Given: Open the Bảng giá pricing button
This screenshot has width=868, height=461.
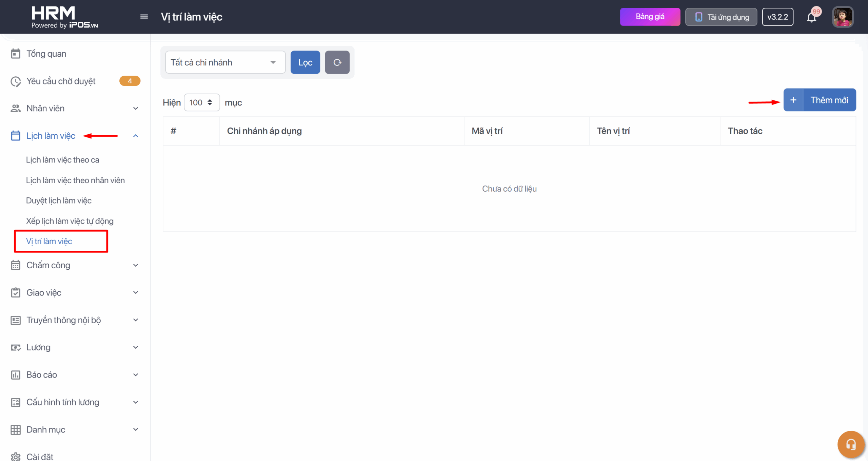Looking at the screenshot, I should pos(650,17).
